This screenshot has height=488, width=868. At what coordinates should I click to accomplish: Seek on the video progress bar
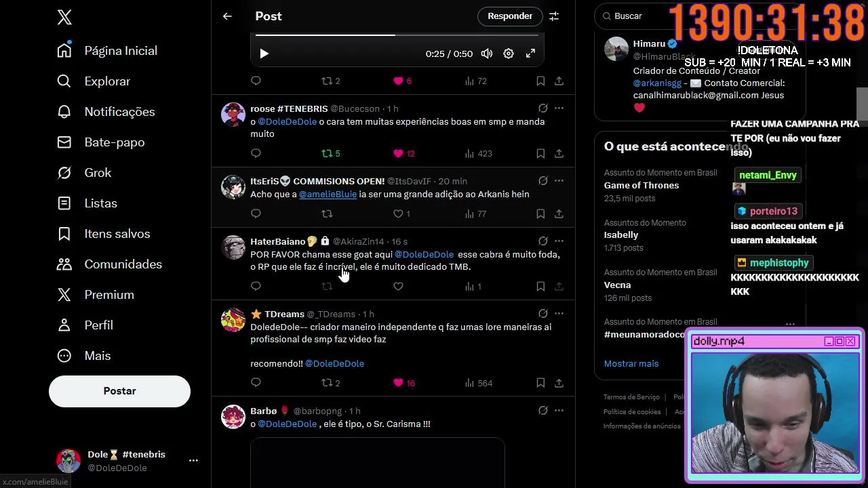[397, 35]
